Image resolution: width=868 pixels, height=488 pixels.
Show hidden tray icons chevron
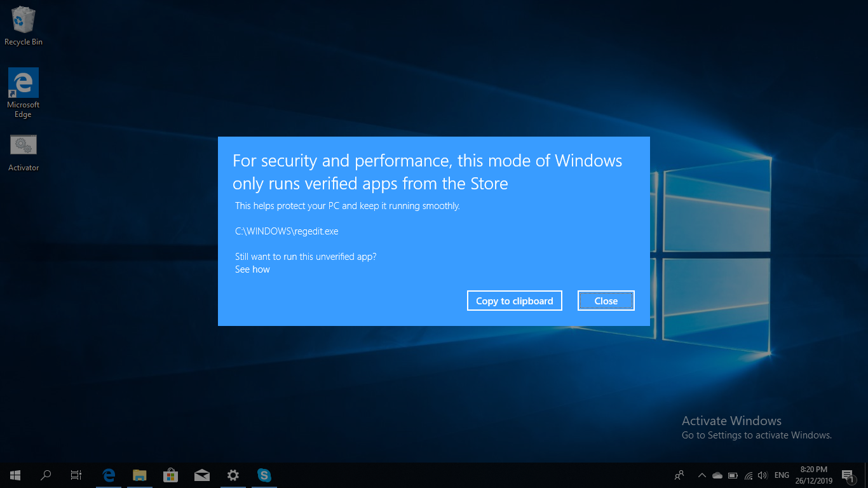702,475
